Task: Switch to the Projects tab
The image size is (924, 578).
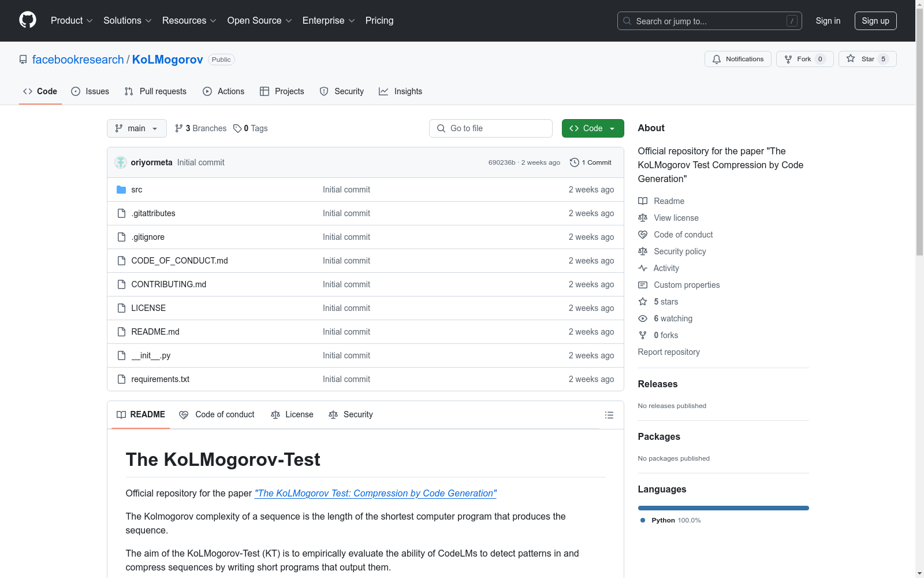Action: pyautogui.click(x=282, y=91)
